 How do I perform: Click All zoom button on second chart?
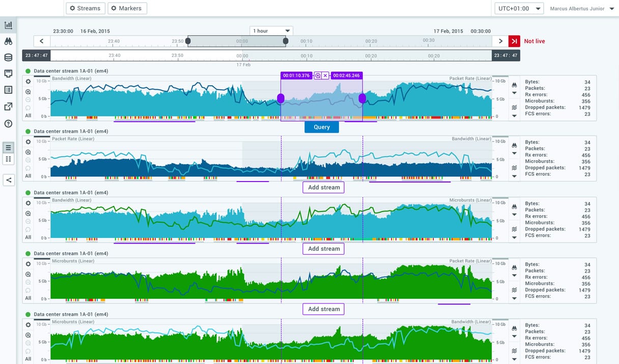[28, 176]
